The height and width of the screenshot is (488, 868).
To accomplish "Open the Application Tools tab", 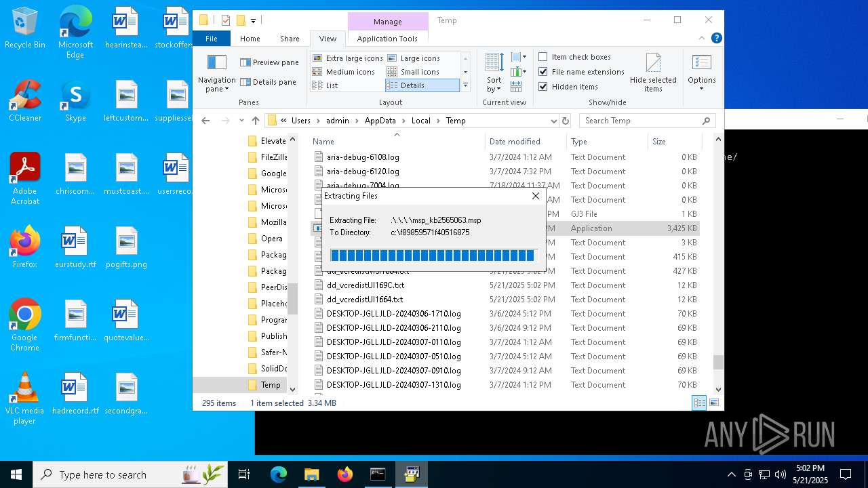I will (x=387, y=39).
